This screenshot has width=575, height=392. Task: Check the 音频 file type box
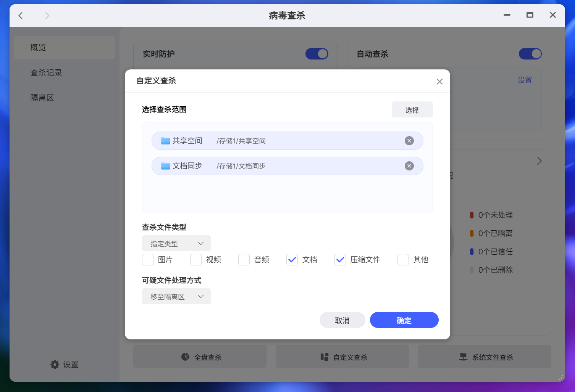click(x=244, y=260)
